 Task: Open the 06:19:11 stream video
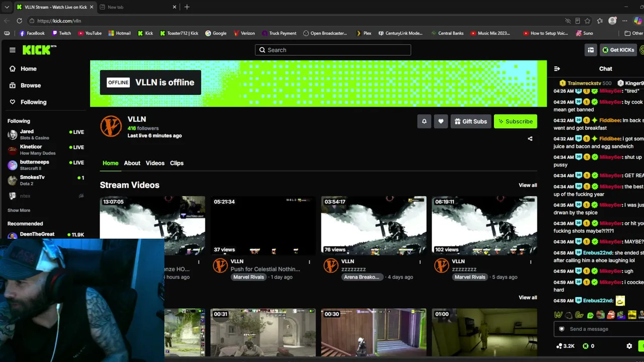(485, 225)
